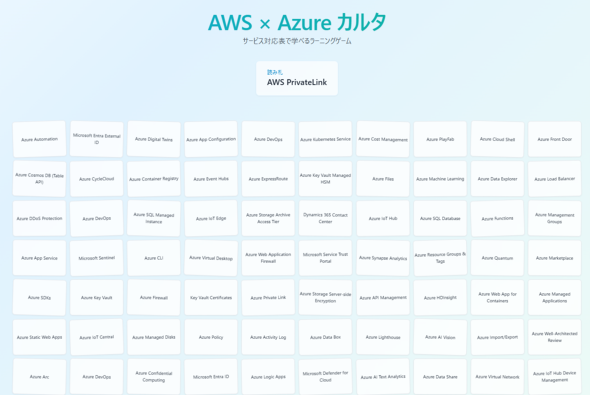Image resolution: width=590 pixels, height=395 pixels.
Task: Pick the Azure Virtual Network card
Action: (497, 377)
